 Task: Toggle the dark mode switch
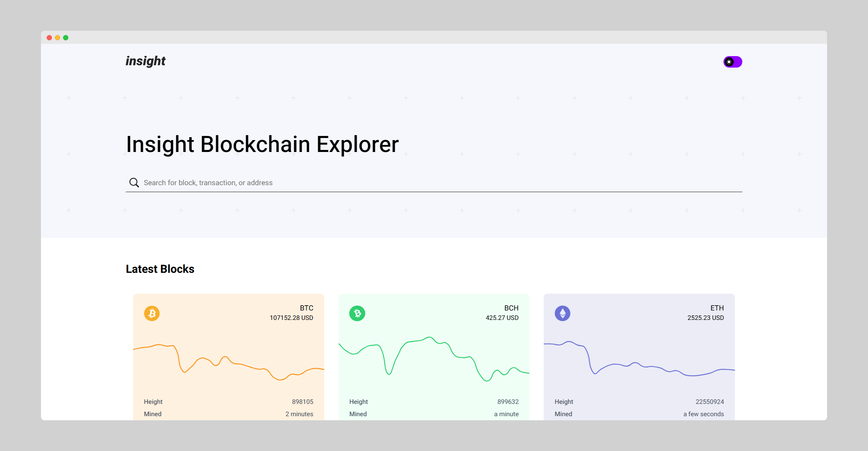(733, 62)
